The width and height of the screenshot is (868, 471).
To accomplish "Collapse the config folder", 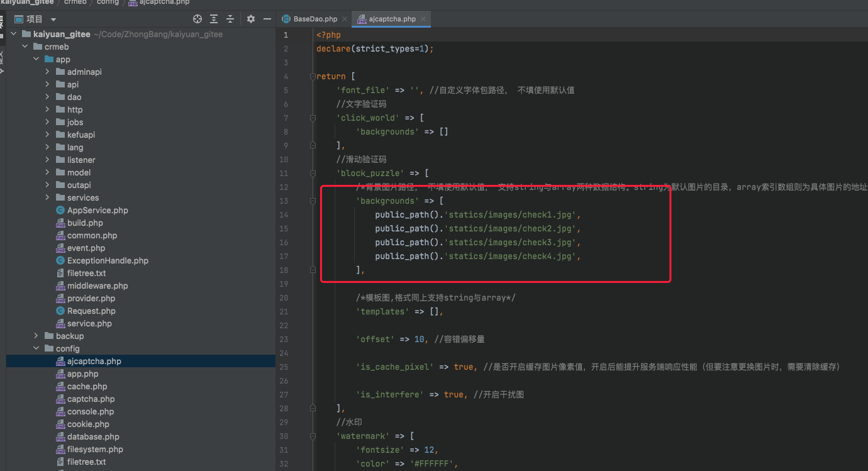I will 36,348.
